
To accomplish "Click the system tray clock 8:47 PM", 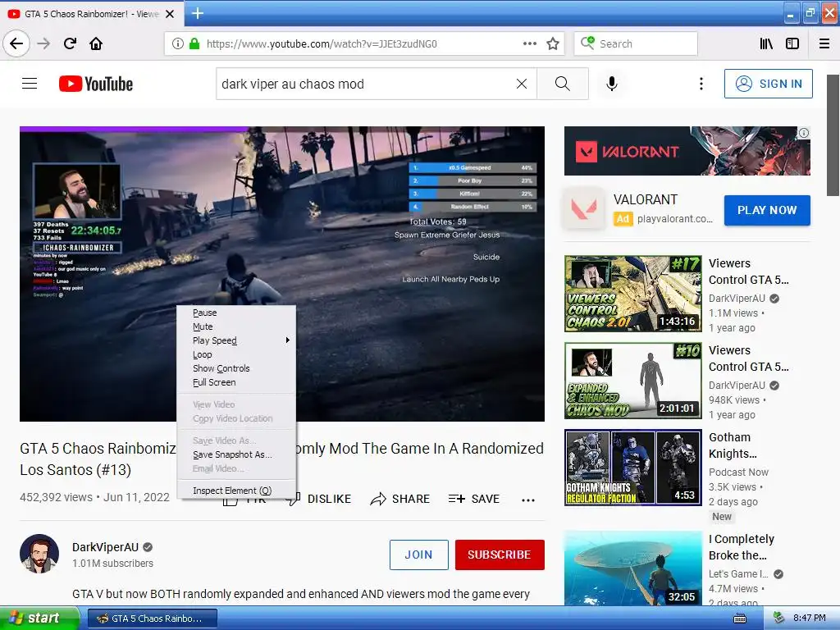I will (809, 619).
